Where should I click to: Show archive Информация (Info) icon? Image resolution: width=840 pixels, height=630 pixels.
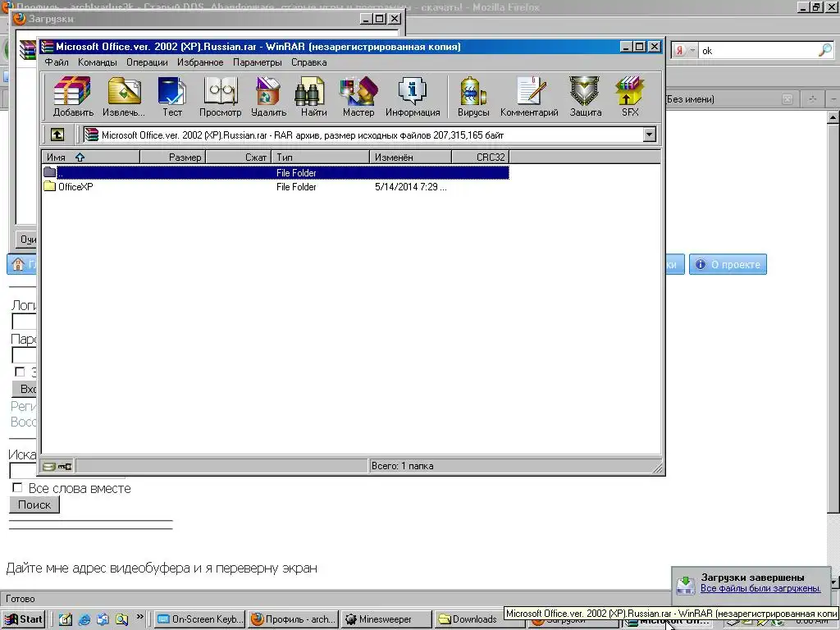(x=413, y=97)
